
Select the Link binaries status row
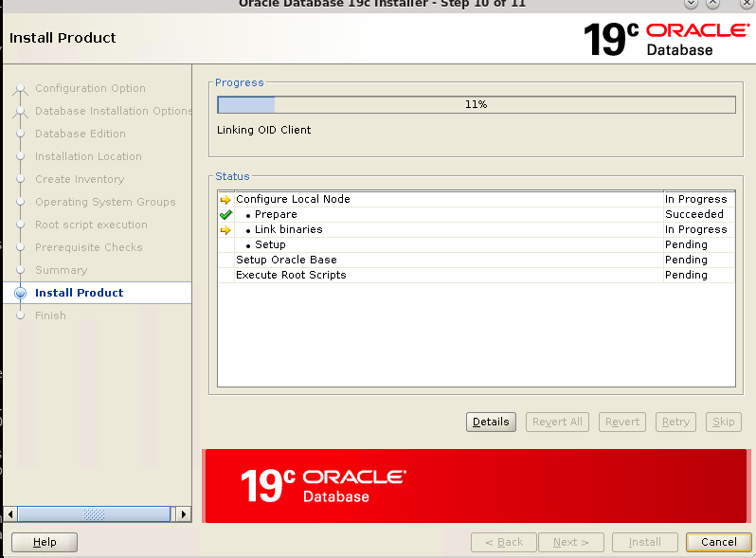pyautogui.click(x=477, y=229)
